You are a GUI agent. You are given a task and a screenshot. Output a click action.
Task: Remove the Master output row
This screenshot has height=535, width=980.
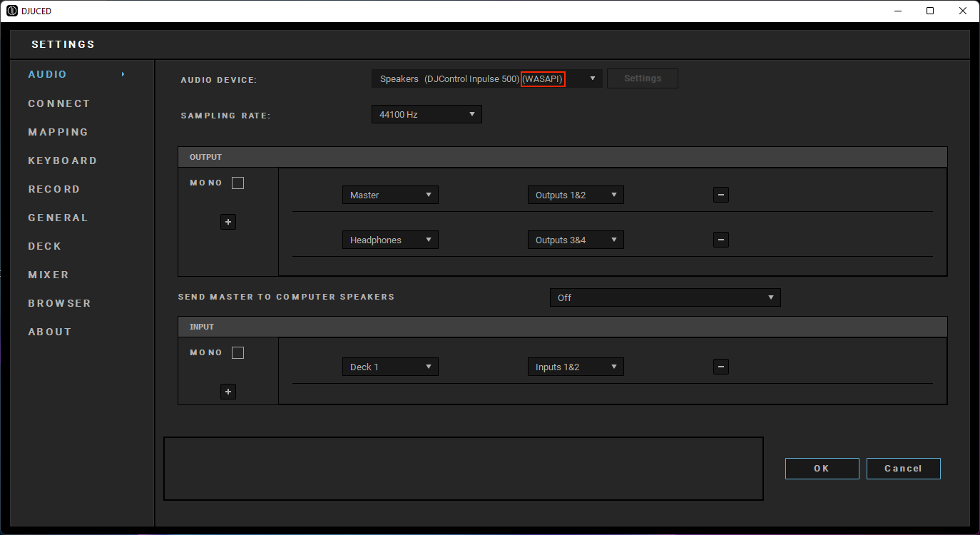pos(720,195)
